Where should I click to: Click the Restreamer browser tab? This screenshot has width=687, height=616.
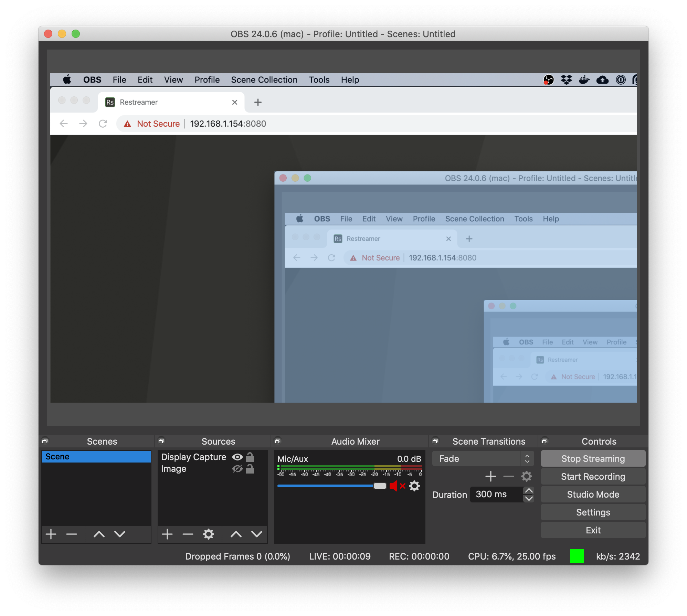167,101
